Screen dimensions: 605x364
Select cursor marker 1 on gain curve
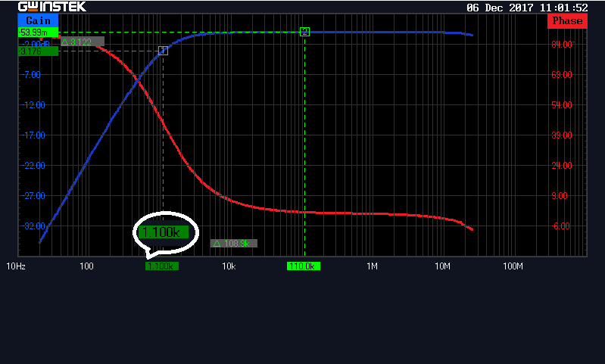point(163,51)
